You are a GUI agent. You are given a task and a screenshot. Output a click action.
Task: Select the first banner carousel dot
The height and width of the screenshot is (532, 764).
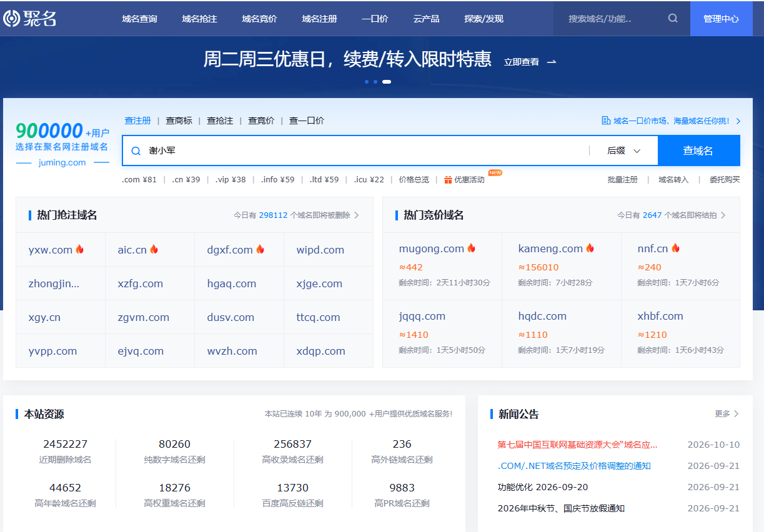point(367,82)
